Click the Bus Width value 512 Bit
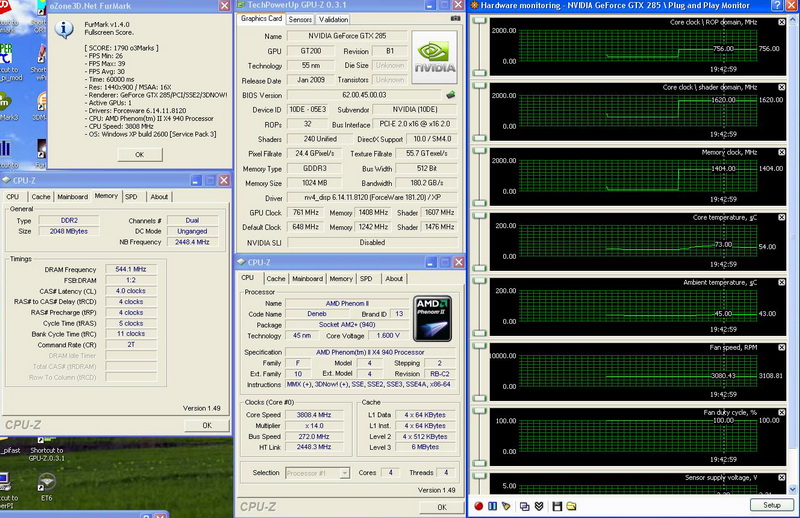This screenshot has height=518, width=800. coord(427,168)
